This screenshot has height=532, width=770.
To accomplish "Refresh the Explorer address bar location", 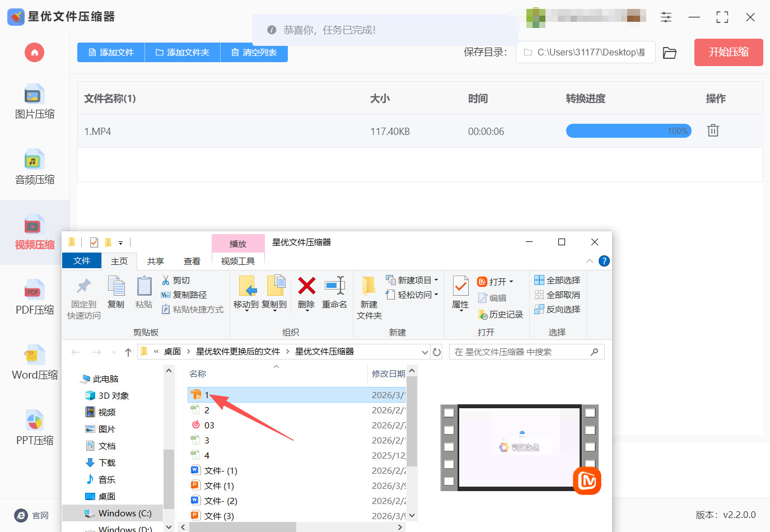I will [x=437, y=352].
